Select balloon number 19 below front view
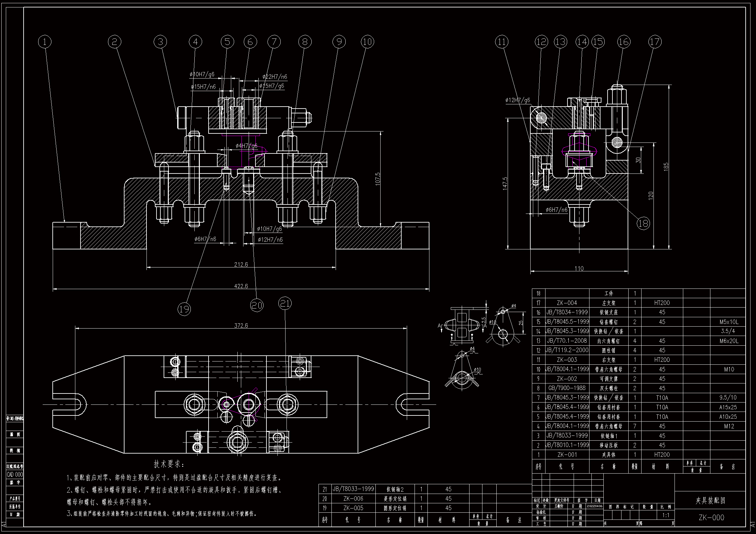Screen dimensions: 756x534 [184, 309]
